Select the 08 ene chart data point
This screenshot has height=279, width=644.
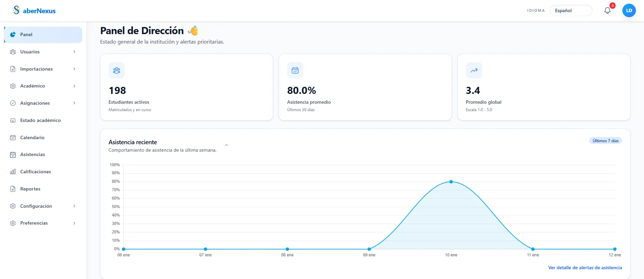tap(287, 249)
